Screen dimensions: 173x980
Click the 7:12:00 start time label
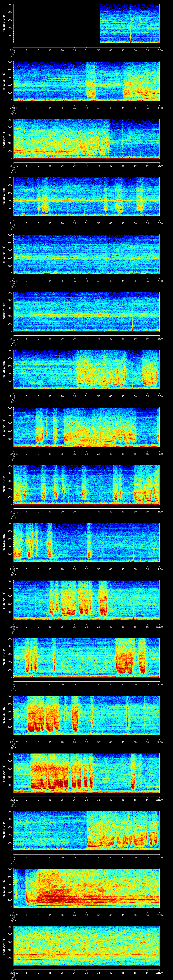tap(14, 223)
